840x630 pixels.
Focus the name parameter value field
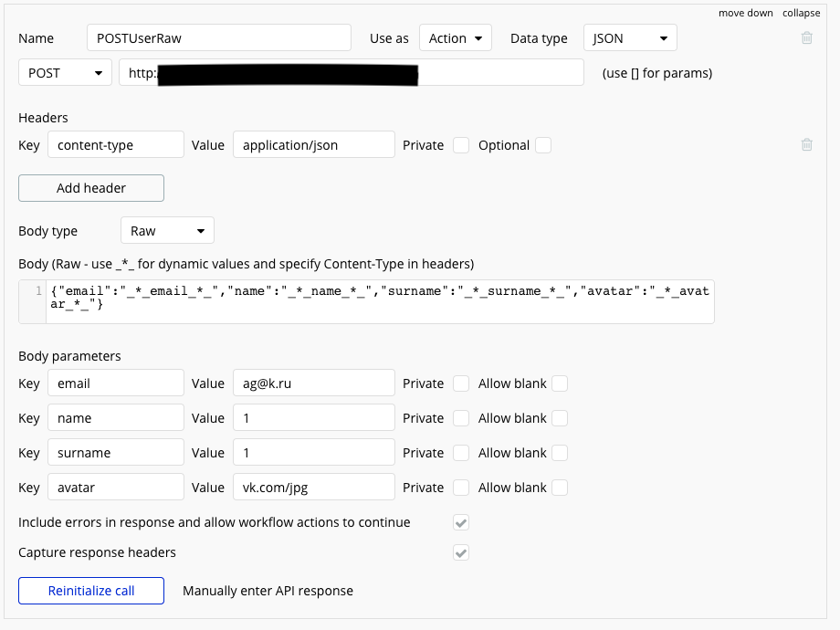coord(314,418)
